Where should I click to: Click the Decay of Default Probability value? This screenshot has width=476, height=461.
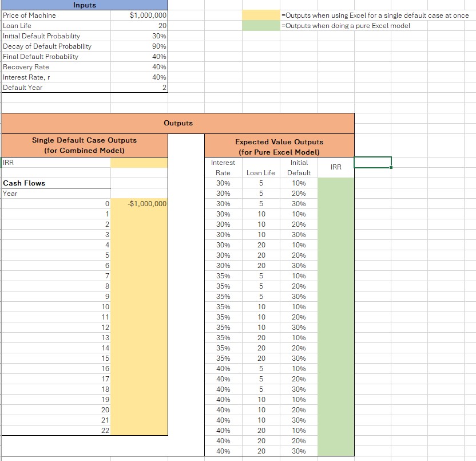coord(140,46)
